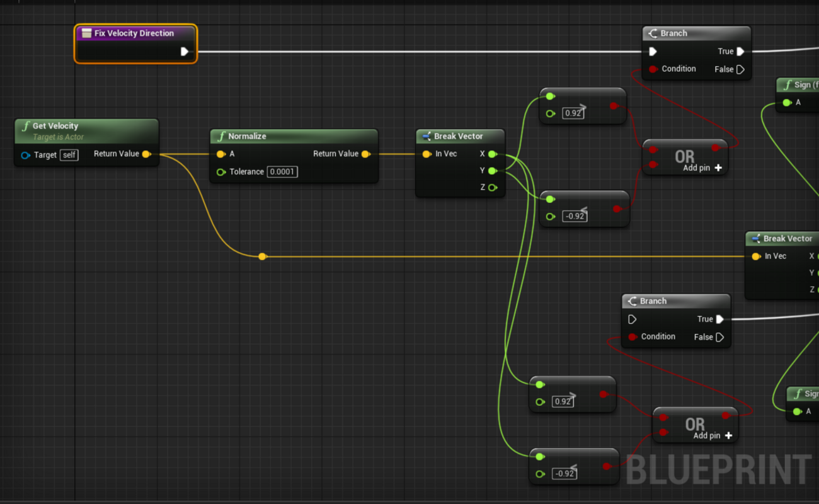Screen dimensions: 819x504
Task: Click the Get Velocity function icon
Action: (26, 126)
